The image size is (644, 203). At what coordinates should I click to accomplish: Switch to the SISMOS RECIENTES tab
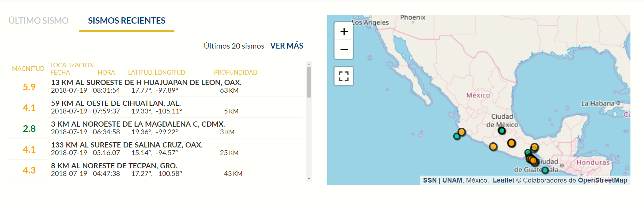pyautogui.click(x=126, y=20)
